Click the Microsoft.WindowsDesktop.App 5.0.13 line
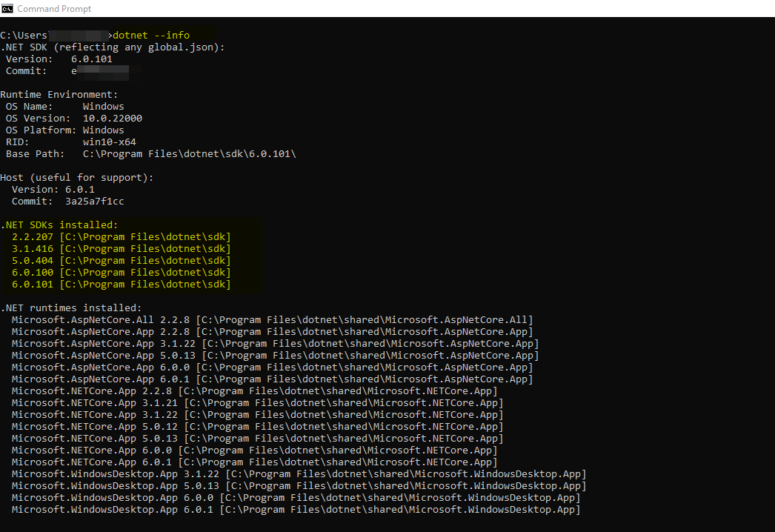Screen dimensions: 775x532 299,486
